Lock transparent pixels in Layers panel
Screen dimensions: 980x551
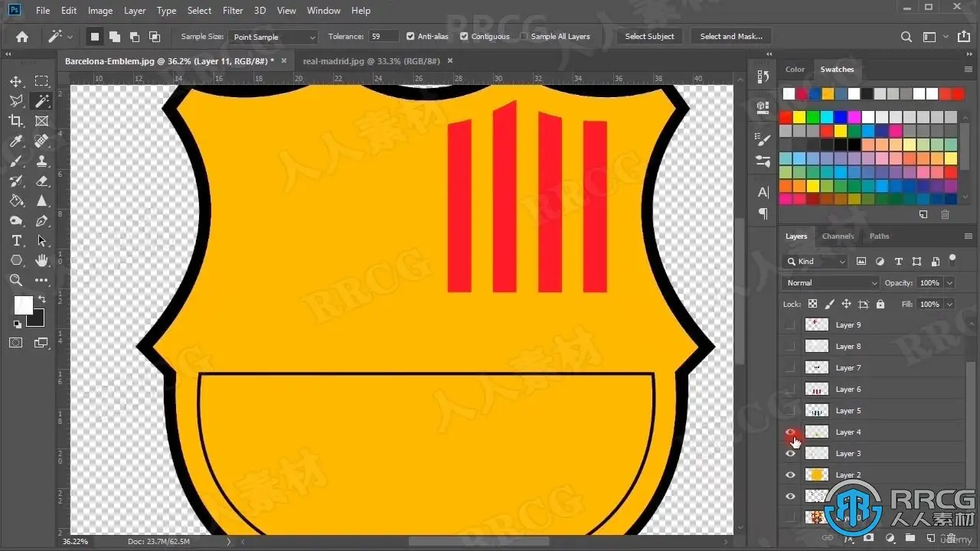coord(812,304)
